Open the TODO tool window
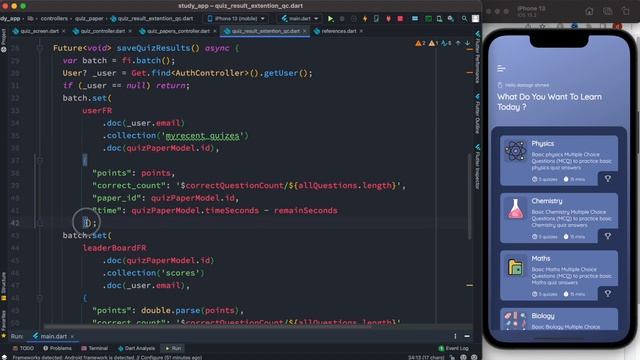This screenshot has width=640, height=360. [24, 348]
